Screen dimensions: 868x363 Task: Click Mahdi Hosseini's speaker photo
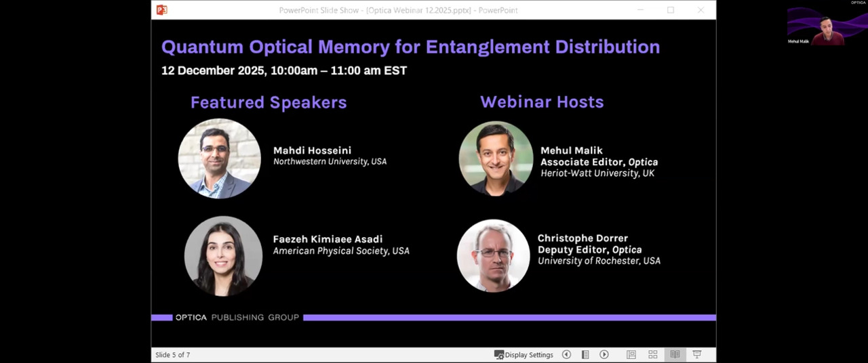pyautogui.click(x=219, y=159)
